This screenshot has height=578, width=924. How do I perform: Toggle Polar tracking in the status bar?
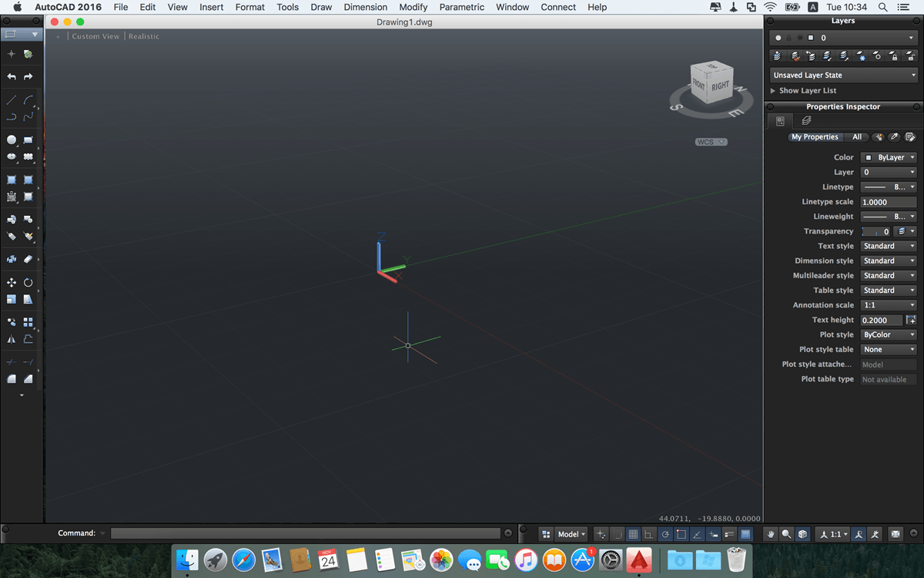pos(665,534)
